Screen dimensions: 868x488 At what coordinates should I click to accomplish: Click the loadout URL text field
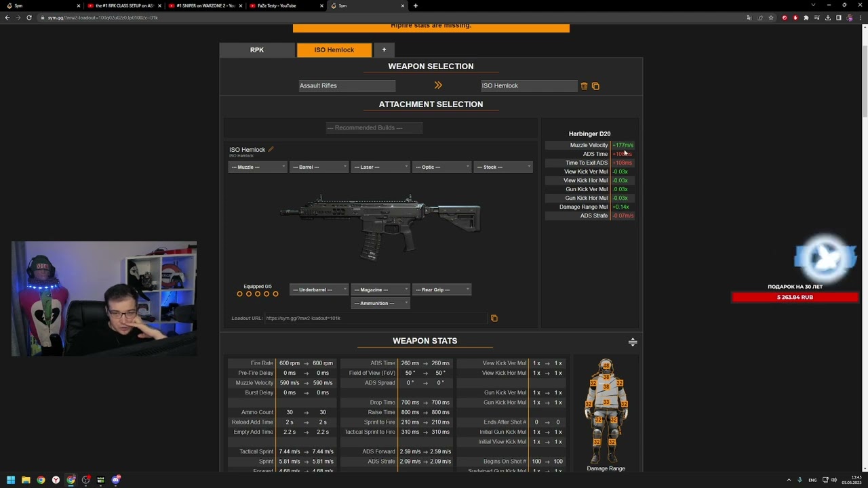pyautogui.click(x=375, y=318)
